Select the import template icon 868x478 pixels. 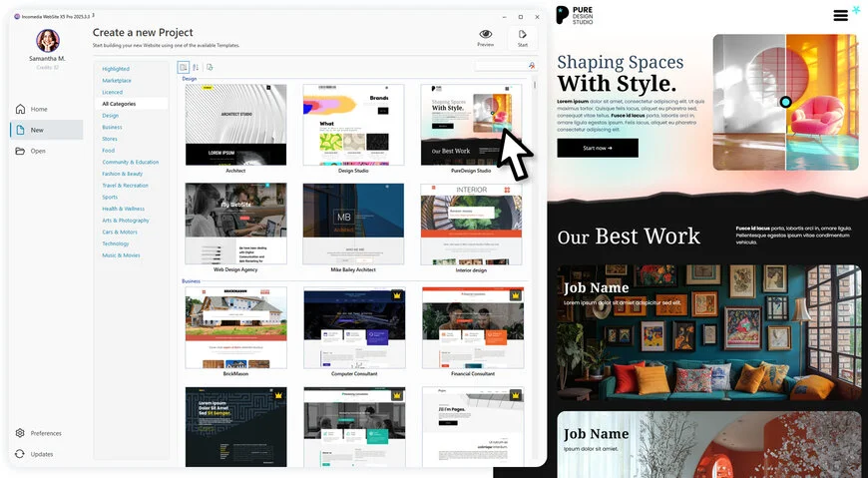coord(210,67)
